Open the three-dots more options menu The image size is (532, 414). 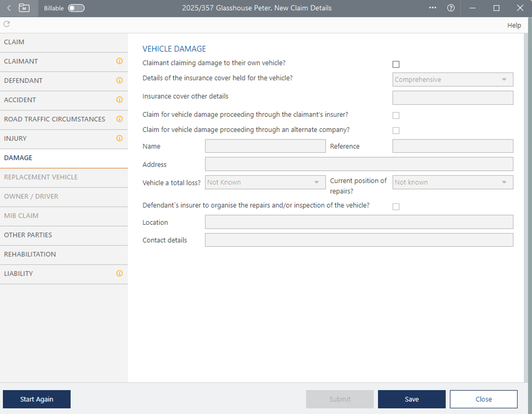433,8
